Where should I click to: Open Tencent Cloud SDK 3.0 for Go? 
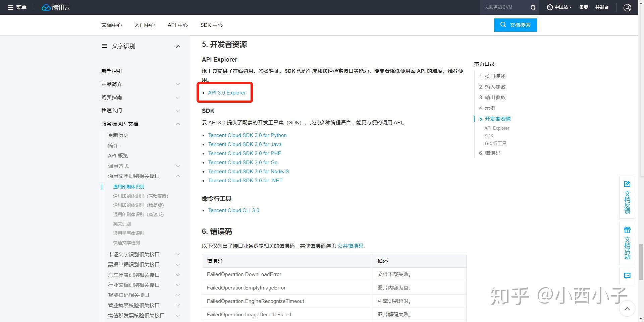point(243,163)
